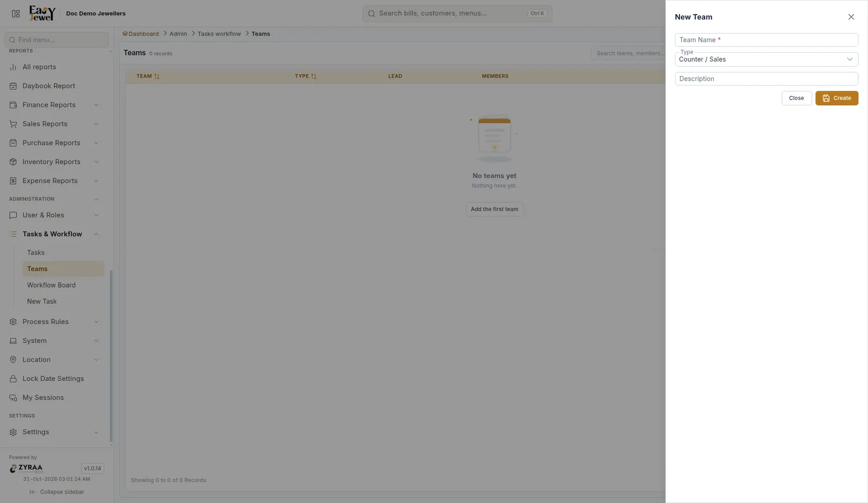
Task: Click the Expense Reports receipt icon
Action: coord(13,181)
